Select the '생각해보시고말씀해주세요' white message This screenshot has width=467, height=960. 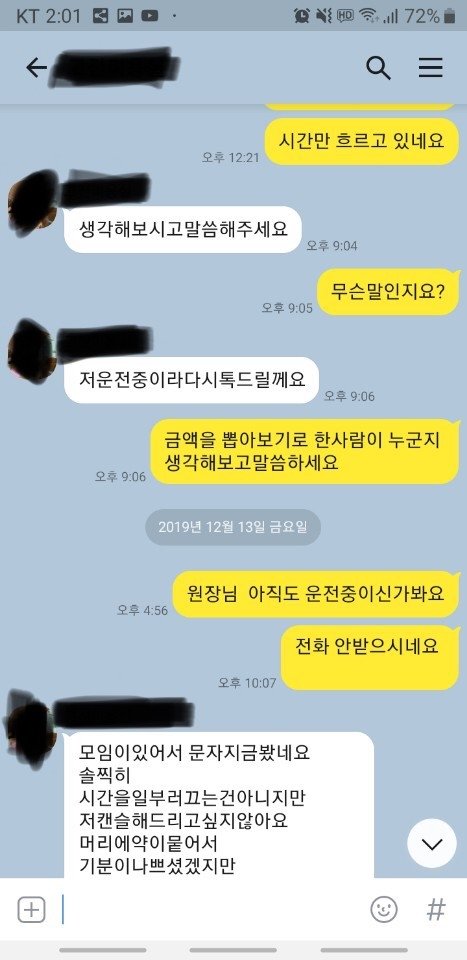[x=183, y=230]
